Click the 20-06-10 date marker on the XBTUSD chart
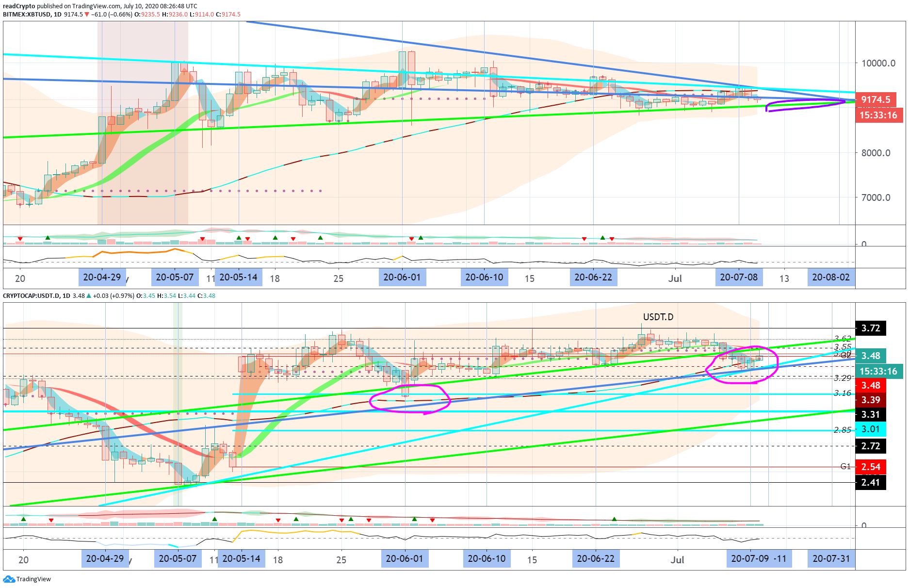 click(x=485, y=278)
